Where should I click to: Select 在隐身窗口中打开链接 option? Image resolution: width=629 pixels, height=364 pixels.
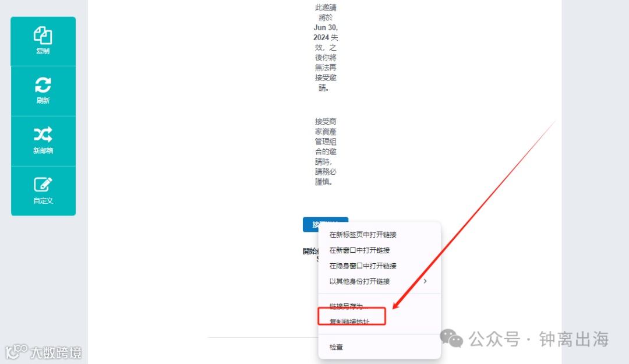point(363,266)
